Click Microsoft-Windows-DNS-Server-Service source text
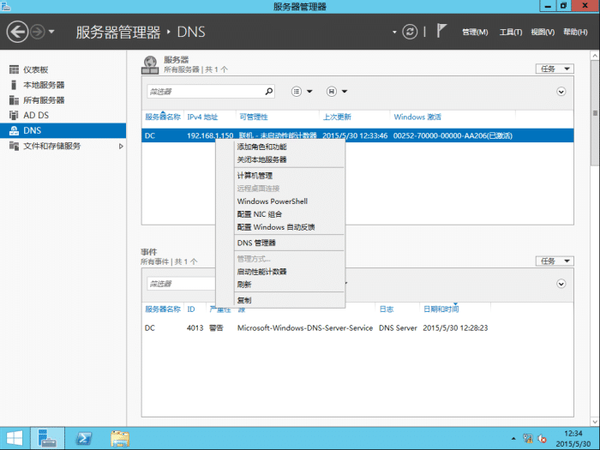600x450 pixels. pyautogui.click(x=305, y=328)
